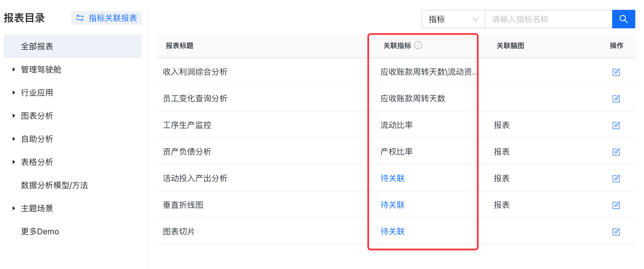Open 数据分析模型/方法 catalog item
This screenshot has height=269, width=644.
[54, 185]
